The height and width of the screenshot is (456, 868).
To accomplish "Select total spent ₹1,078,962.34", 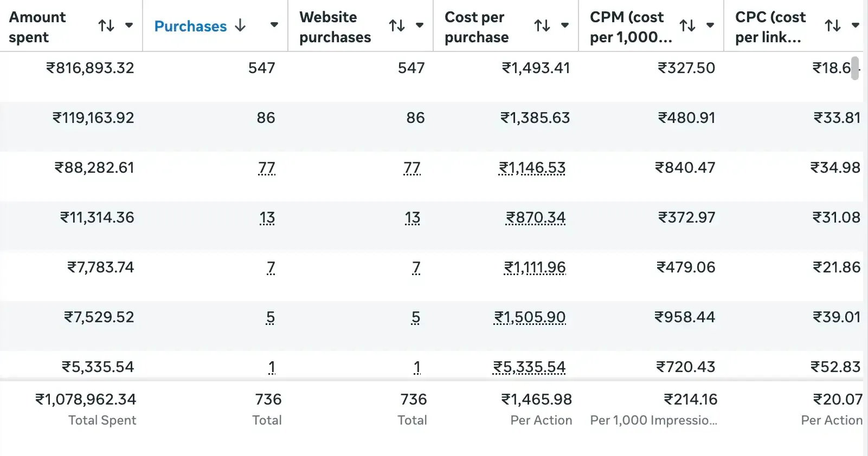I will (x=86, y=400).
